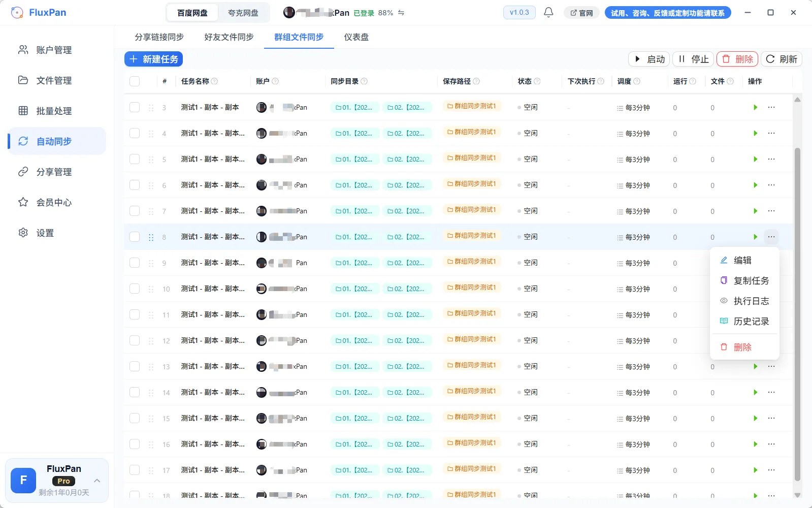Start row 5 task via green play icon
The width and height of the screenshot is (812, 508).
755,159
